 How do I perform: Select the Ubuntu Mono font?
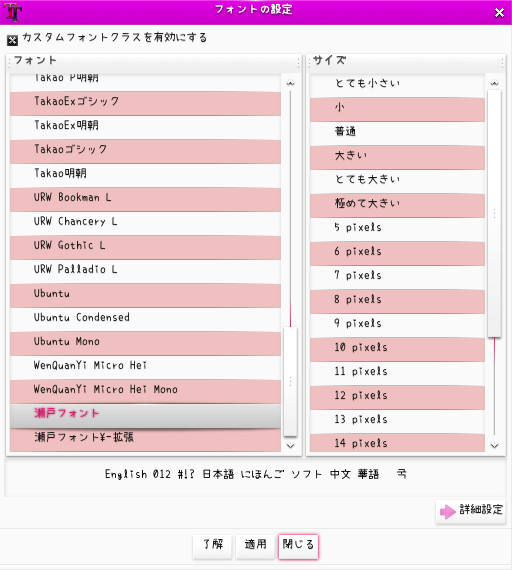[145, 344]
